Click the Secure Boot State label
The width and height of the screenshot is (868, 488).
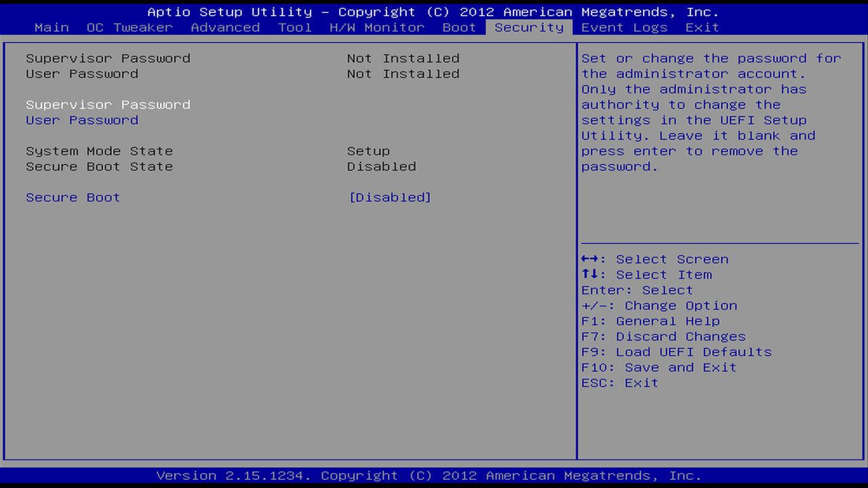(x=100, y=167)
